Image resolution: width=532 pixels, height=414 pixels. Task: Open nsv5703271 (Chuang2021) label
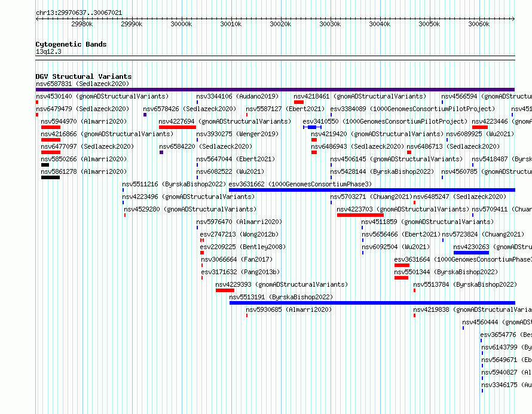click(371, 197)
